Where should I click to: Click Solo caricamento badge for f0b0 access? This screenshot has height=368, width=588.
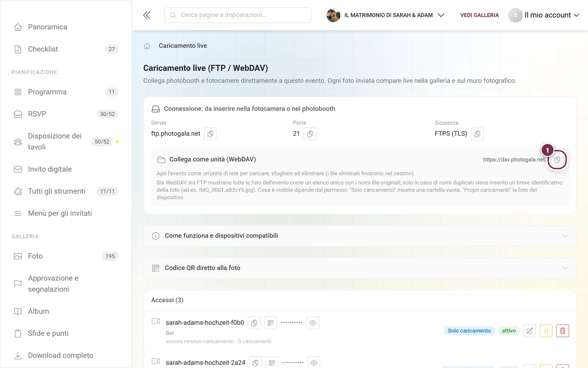tap(469, 331)
